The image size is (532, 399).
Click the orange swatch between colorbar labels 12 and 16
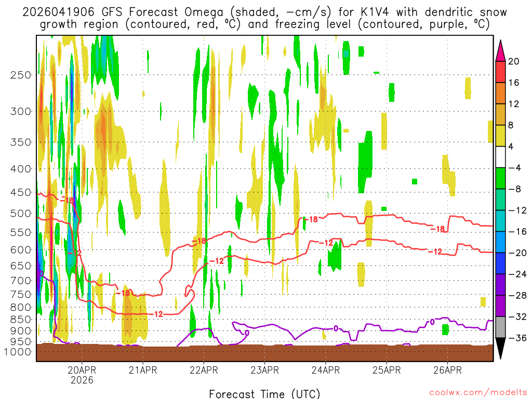[x=500, y=94]
